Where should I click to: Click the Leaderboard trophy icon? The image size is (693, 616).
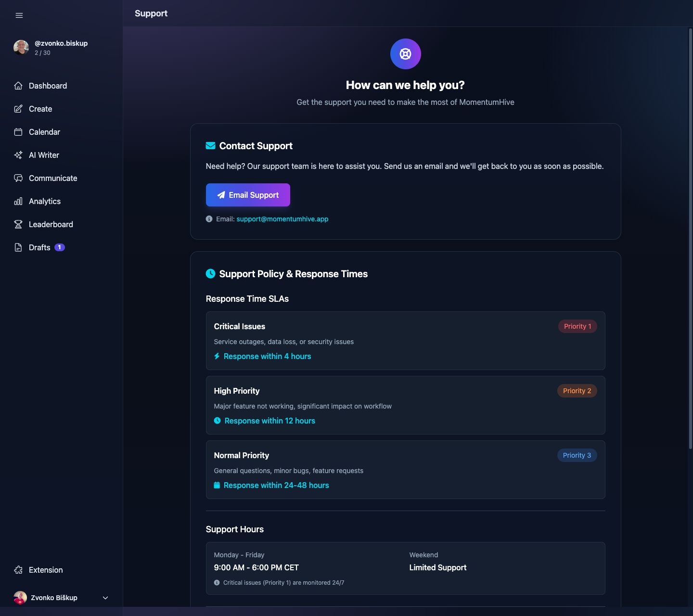click(18, 224)
